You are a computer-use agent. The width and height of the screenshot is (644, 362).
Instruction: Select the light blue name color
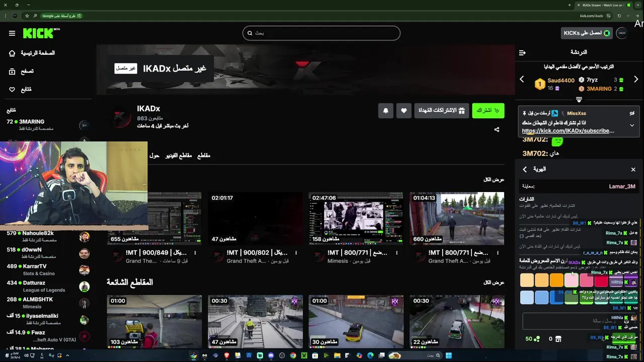coord(527,297)
